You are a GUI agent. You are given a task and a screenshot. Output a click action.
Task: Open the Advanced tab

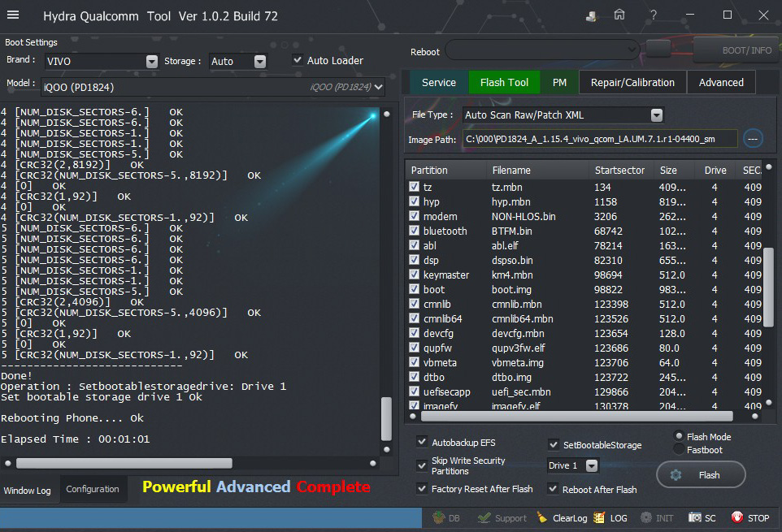tap(721, 82)
